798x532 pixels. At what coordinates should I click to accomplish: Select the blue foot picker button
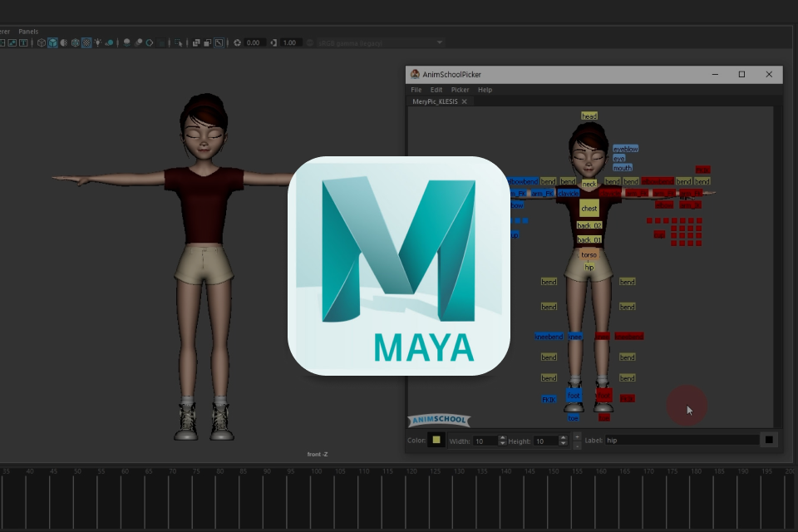tap(574, 395)
